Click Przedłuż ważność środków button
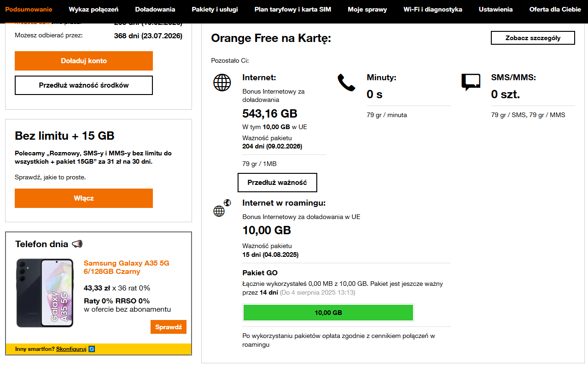Screen dimensions: 588x367 tap(84, 85)
